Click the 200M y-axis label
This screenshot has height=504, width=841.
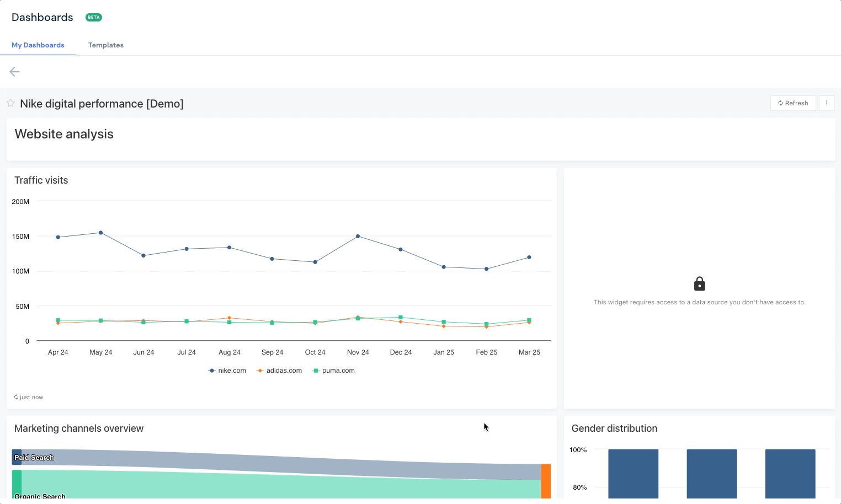click(20, 202)
